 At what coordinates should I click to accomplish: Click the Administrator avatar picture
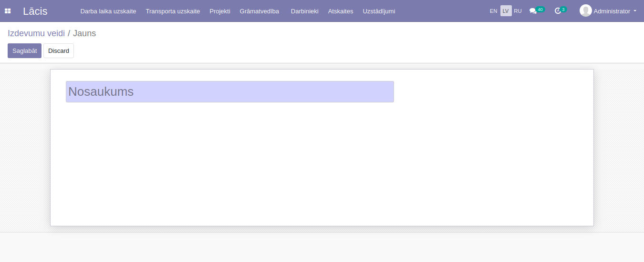click(585, 10)
